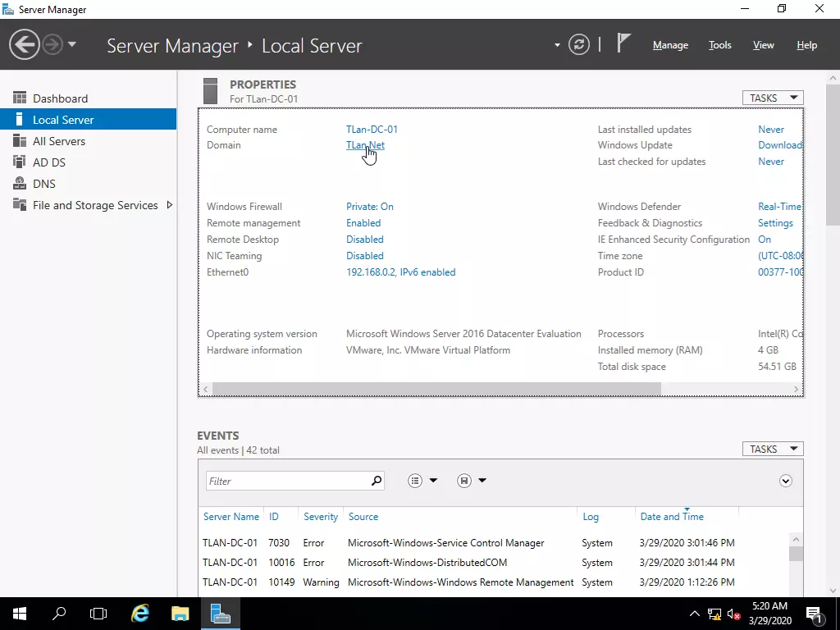Screen dimensions: 840x630
Task: Click the Time zone UTC-08:00 link
Action: point(780,256)
